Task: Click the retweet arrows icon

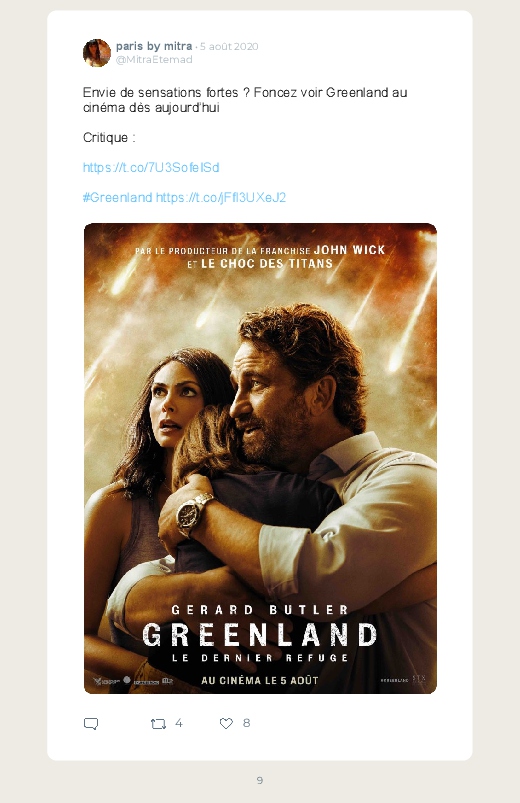Action: click(158, 724)
